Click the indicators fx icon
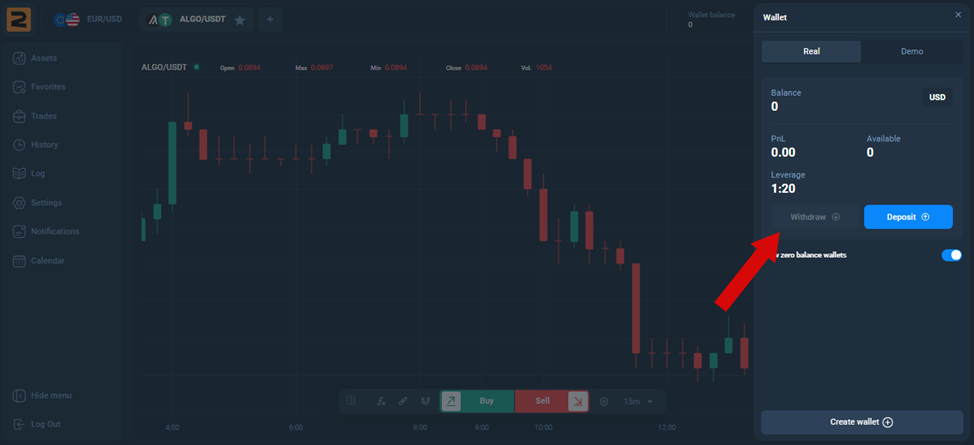The image size is (974, 445). (380, 401)
